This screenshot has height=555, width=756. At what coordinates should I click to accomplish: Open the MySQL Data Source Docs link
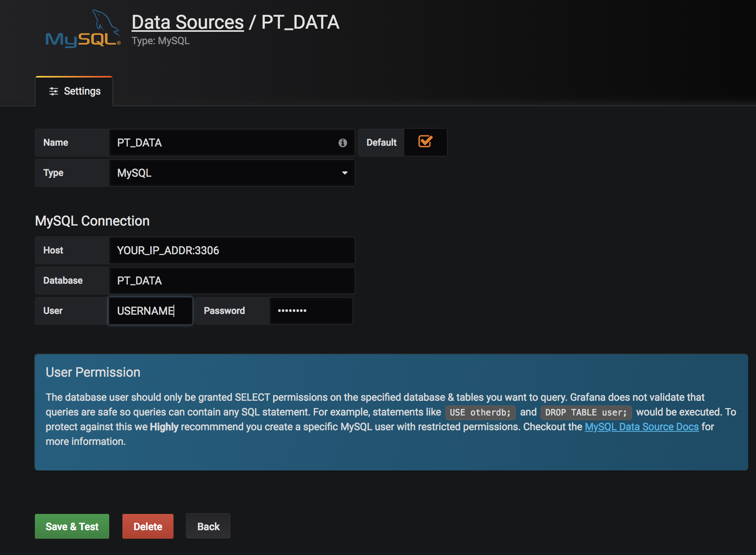click(x=641, y=427)
